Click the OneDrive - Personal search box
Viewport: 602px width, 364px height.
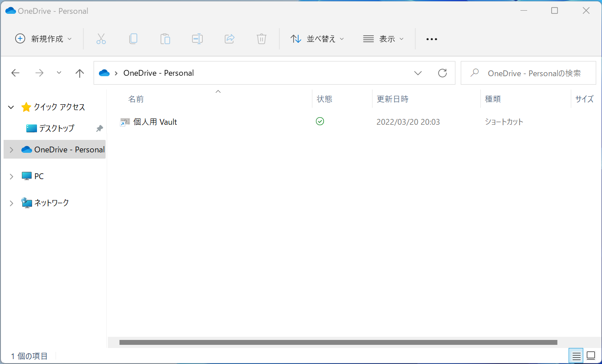click(528, 73)
